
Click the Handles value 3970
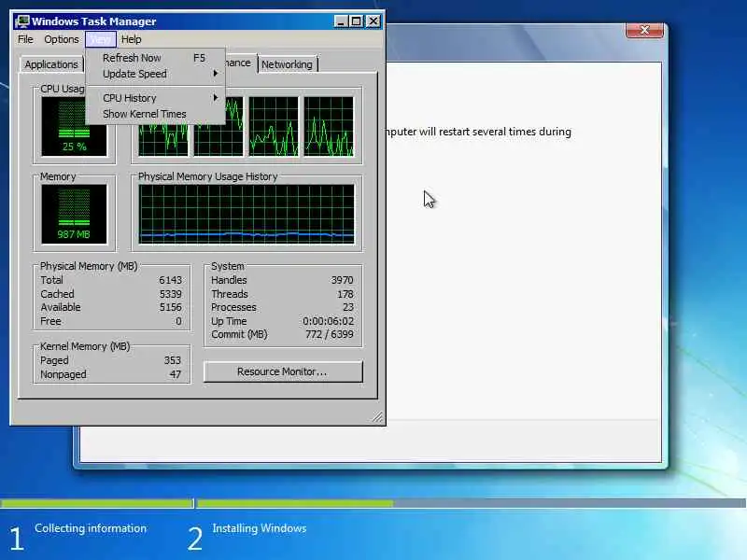(342, 280)
